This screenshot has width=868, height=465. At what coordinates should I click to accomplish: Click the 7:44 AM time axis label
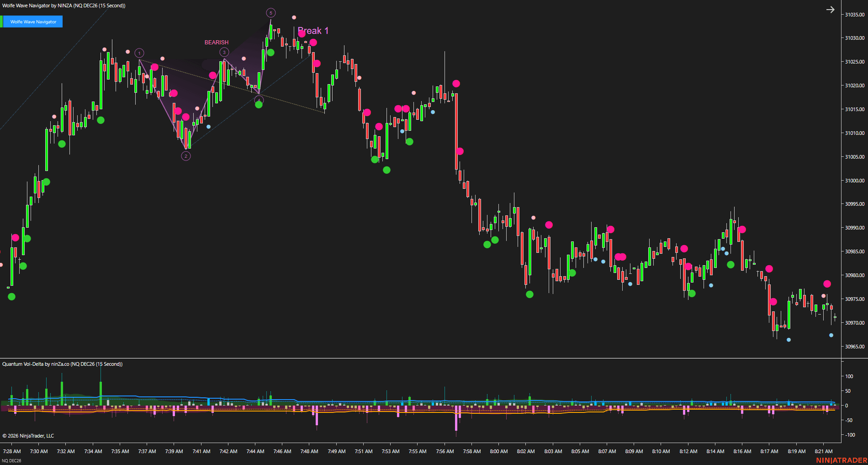(x=255, y=451)
